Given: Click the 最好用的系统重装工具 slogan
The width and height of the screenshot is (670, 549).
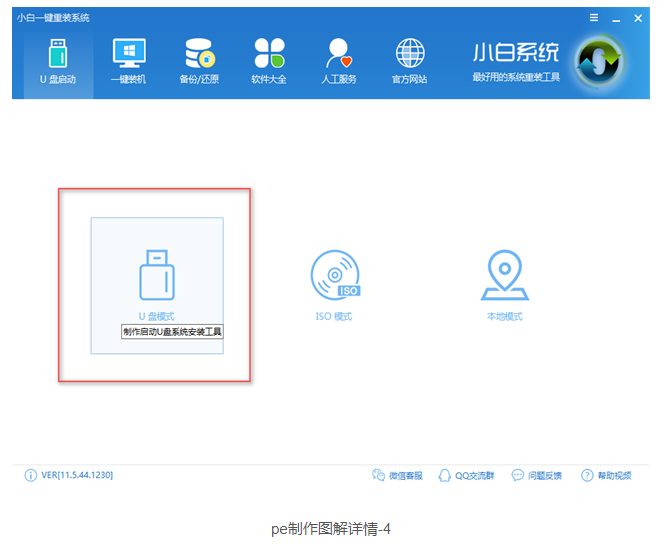Looking at the screenshot, I should pos(516,77).
